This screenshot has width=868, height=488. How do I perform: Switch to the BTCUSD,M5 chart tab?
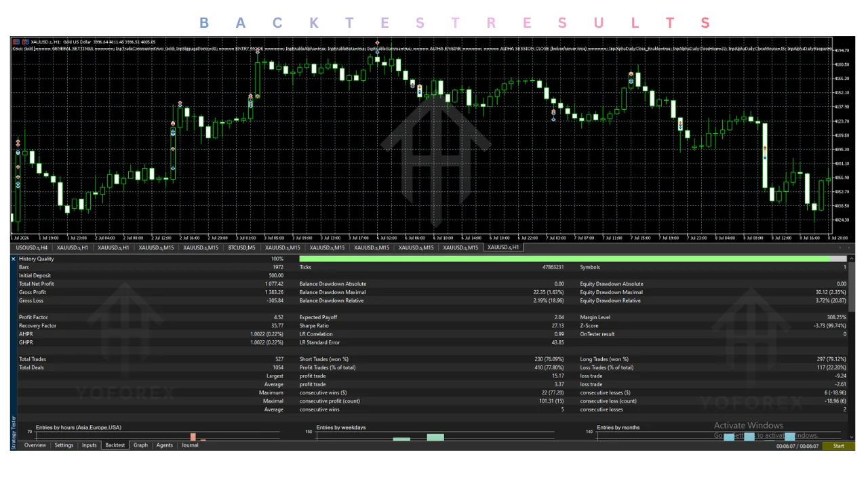click(x=242, y=247)
